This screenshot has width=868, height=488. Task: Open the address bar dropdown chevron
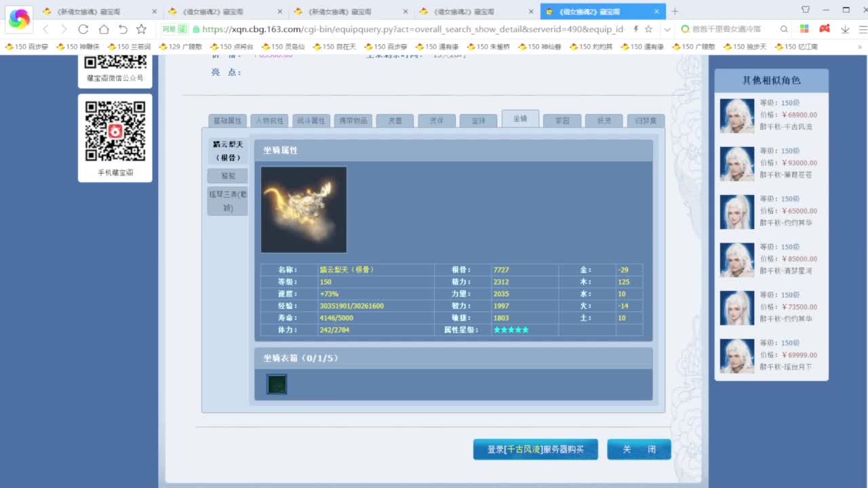[x=667, y=30]
